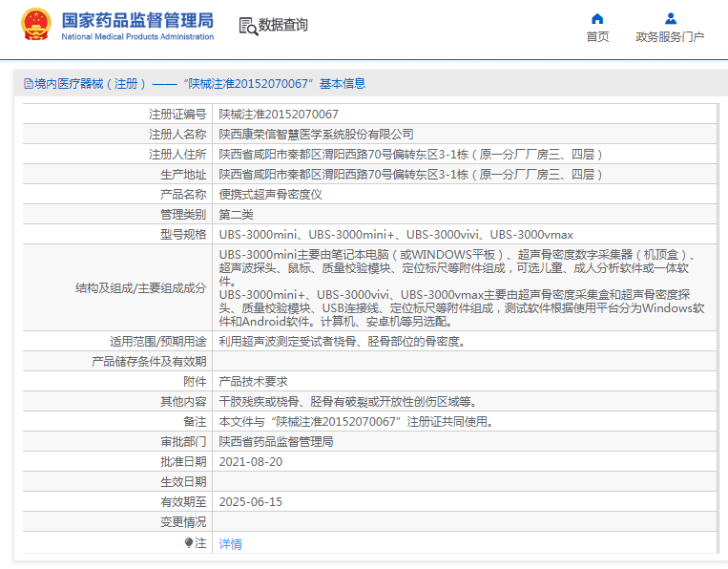The height and width of the screenshot is (569, 728).
Task: Click model spec UBS-3000mini value row
Action: (x=396, y=235)
